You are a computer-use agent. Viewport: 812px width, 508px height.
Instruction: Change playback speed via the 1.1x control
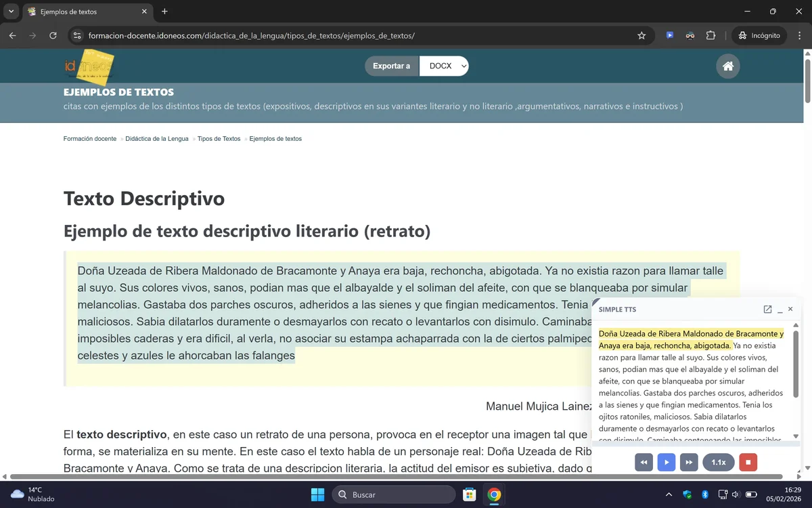click(718, 462)
